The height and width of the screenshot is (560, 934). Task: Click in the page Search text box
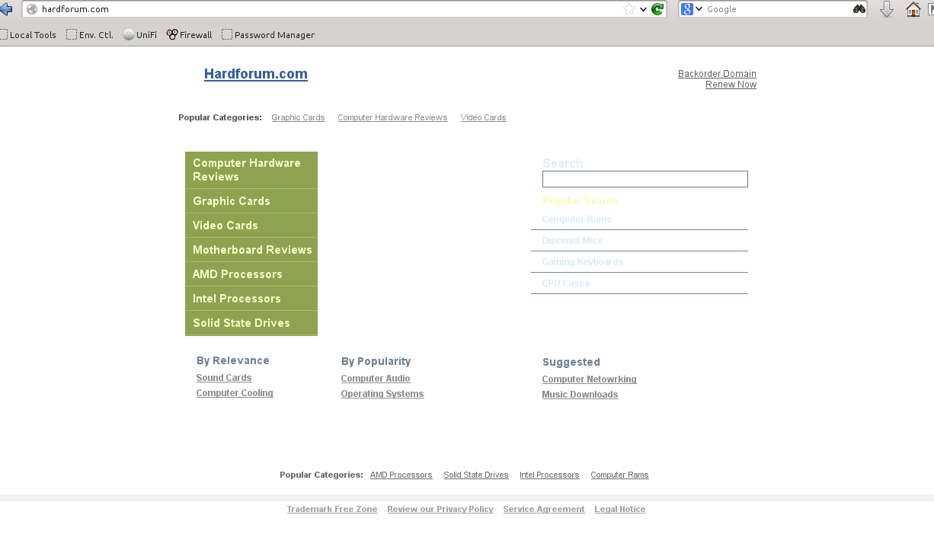[x=645, y=179]
